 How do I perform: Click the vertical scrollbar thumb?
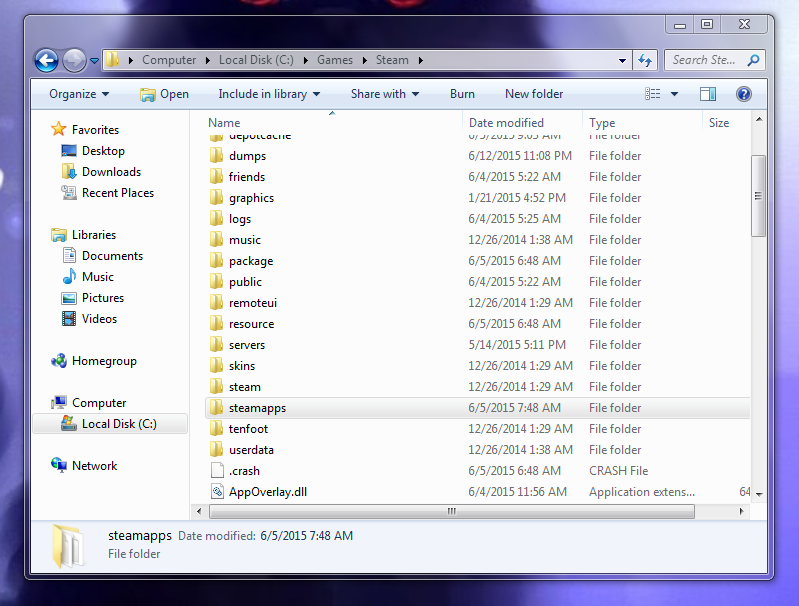[x=758, y=196]
